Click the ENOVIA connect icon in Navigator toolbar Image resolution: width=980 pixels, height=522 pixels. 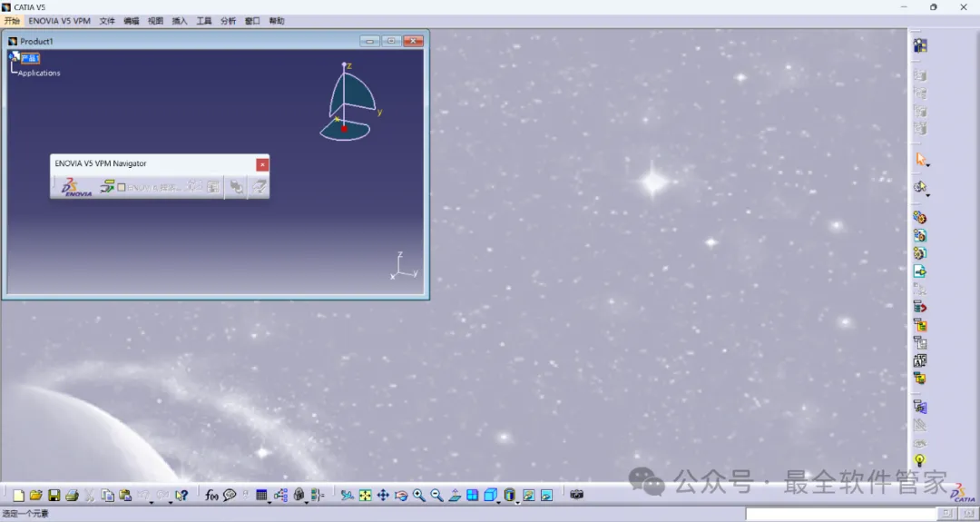(107, 186)
